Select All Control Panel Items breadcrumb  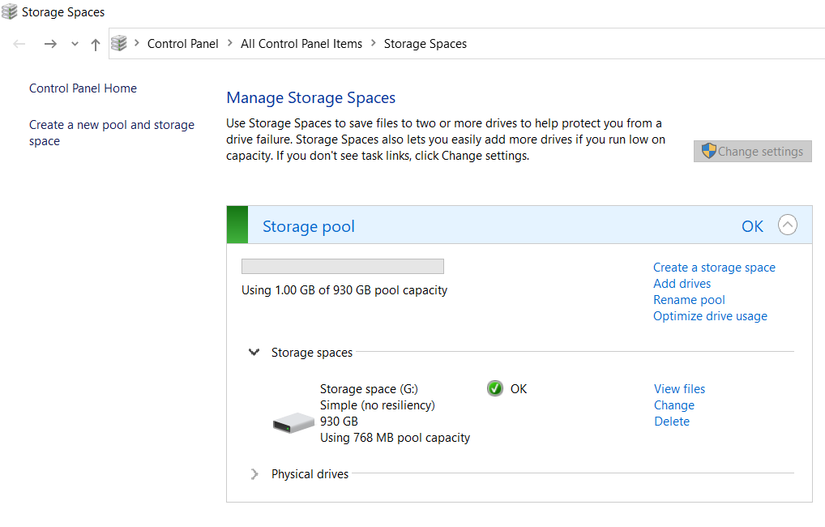click(301, 44)
